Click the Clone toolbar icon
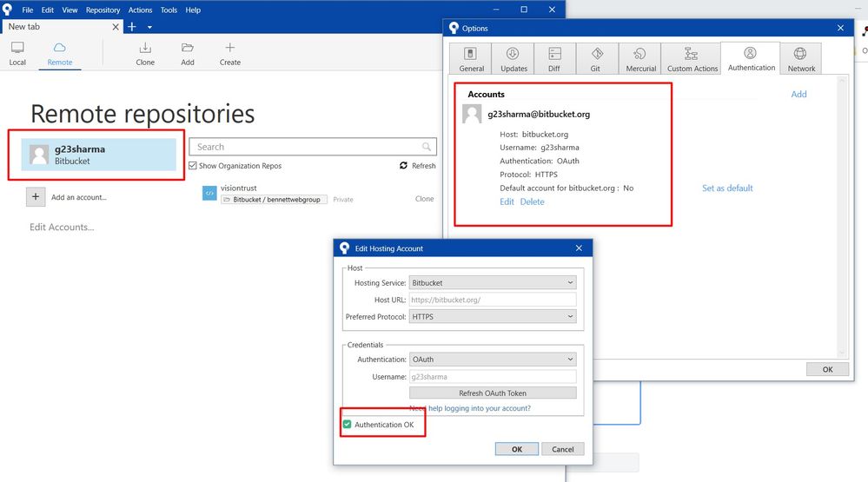 click(145, 48)
